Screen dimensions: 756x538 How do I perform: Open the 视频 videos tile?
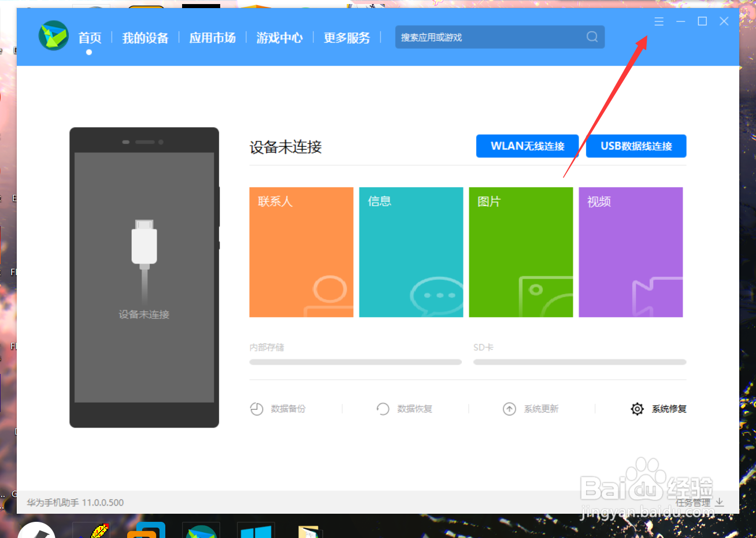pos(630,252)
